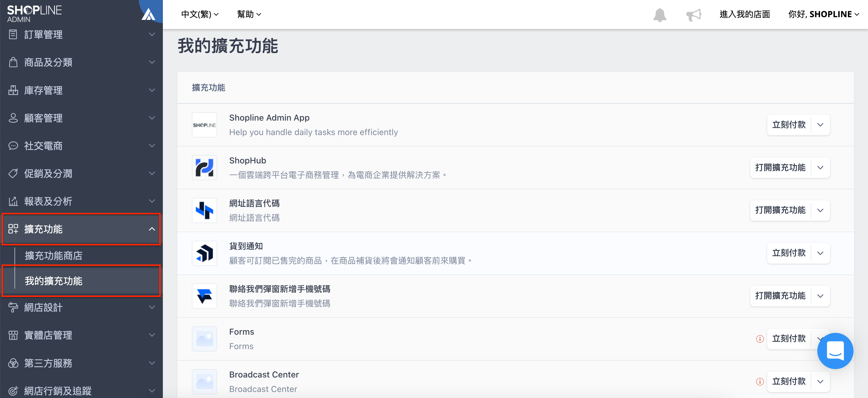Open 實體店管理 menu
Image resolution: width=868 pixels, height=398 pixels.
(81, 335)
